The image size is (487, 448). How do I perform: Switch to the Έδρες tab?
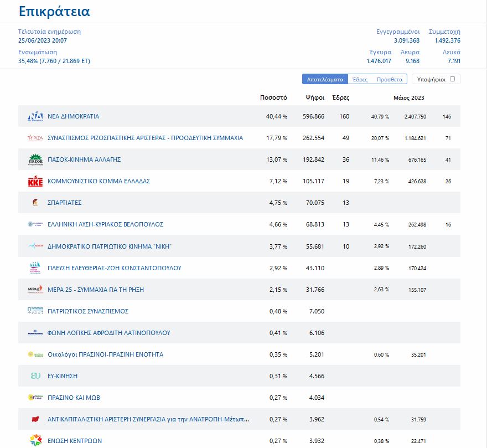(360, 79)
